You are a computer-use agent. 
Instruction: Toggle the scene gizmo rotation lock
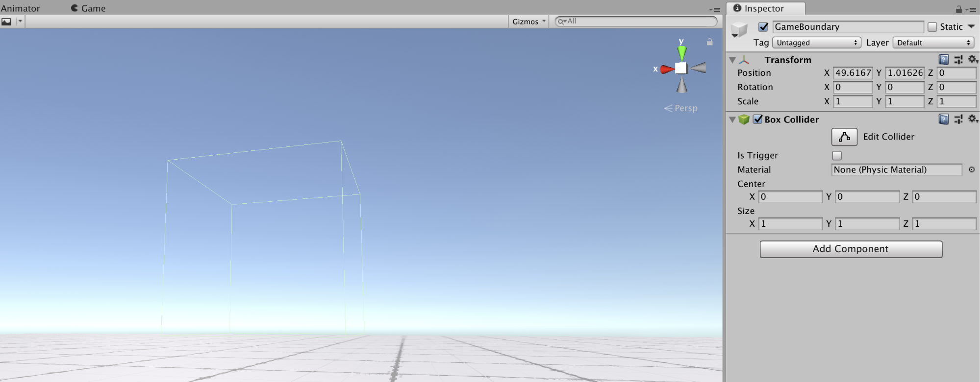point(709,42)
